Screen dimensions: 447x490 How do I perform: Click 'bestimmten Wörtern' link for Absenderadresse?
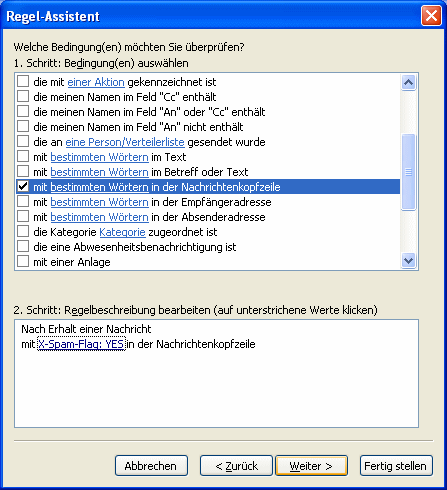[x=99, y=217]
